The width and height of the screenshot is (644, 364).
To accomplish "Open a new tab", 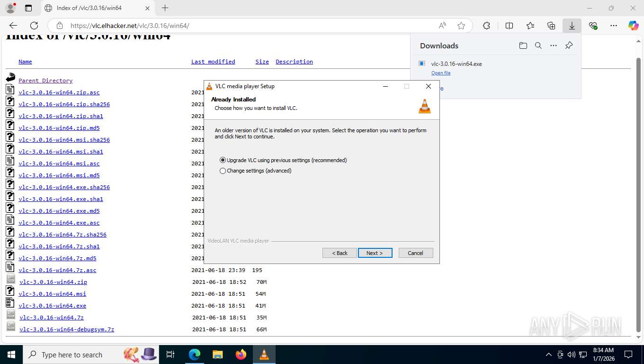I will pos(165,8).
